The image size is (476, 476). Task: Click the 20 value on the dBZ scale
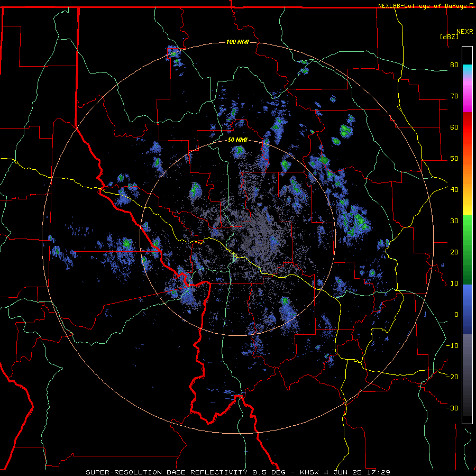click(x=454, y=252)
